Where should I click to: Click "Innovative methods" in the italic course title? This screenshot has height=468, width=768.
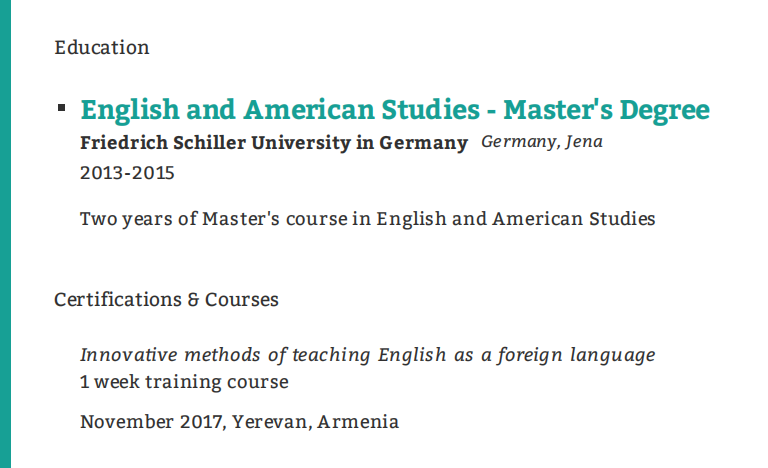click(163, 354)
